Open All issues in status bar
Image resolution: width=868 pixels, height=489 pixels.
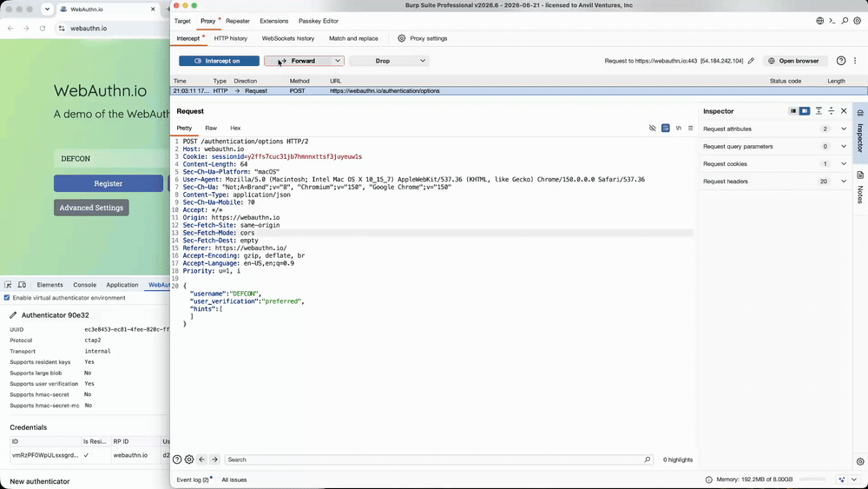(x=234, y=479)
